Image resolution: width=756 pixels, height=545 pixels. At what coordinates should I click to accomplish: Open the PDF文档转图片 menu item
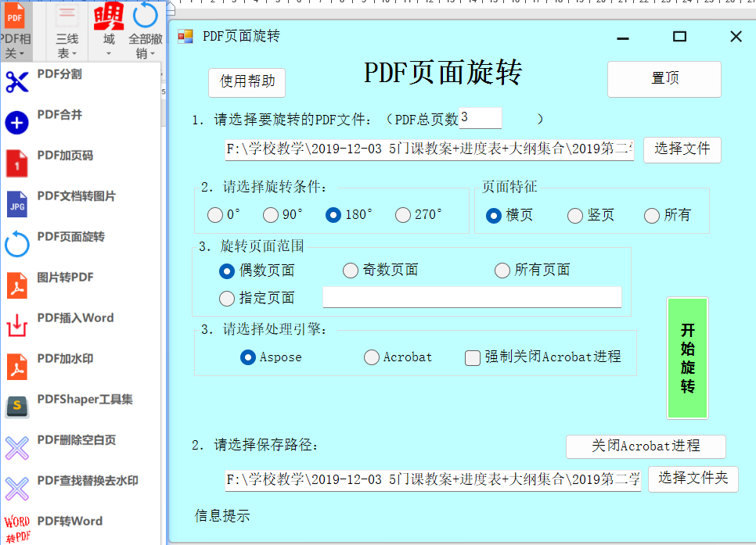coord(81,204)
